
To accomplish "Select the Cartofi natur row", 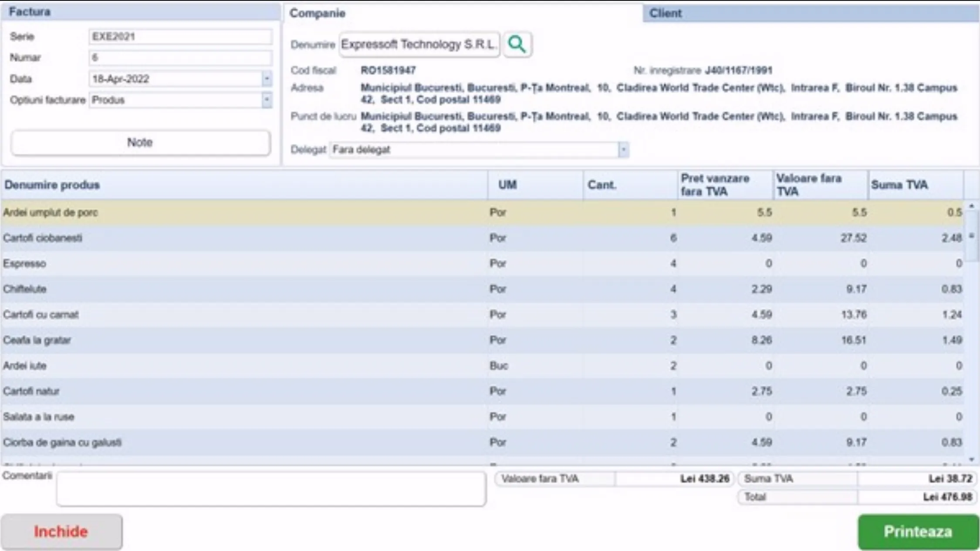I will point(482,391).
